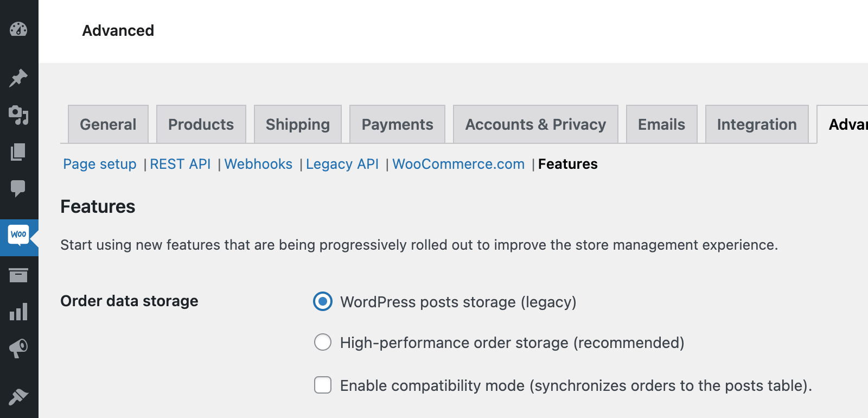868x418 pixels.
Task: Switch to the Products tab
Action: point(201,124)
